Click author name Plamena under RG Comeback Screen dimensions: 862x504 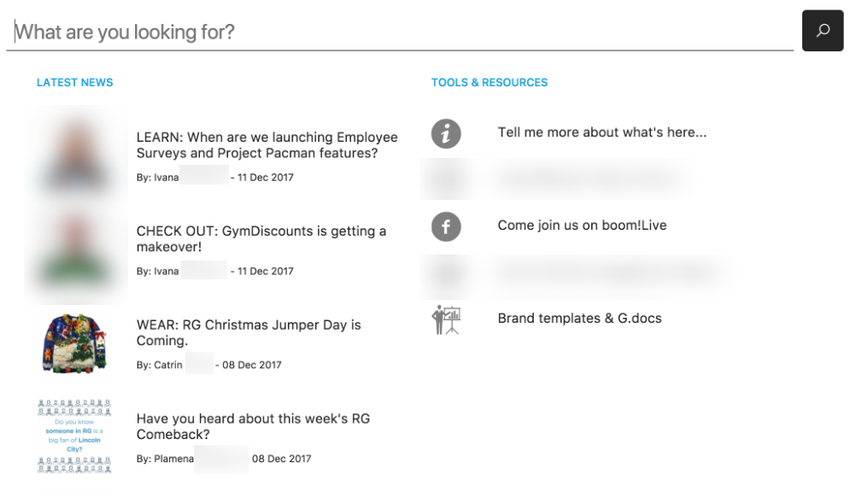coord(173,459)
